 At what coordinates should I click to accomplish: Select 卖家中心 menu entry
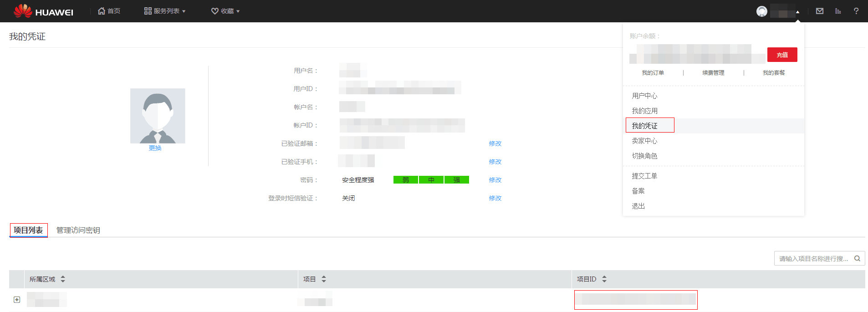click(x=644, y=141)
